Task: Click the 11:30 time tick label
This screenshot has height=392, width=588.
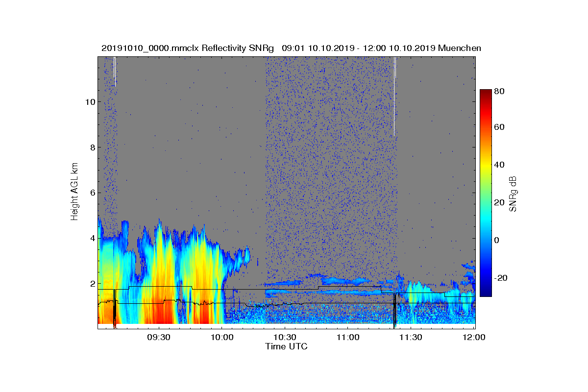Action: [x=411, y=337]
